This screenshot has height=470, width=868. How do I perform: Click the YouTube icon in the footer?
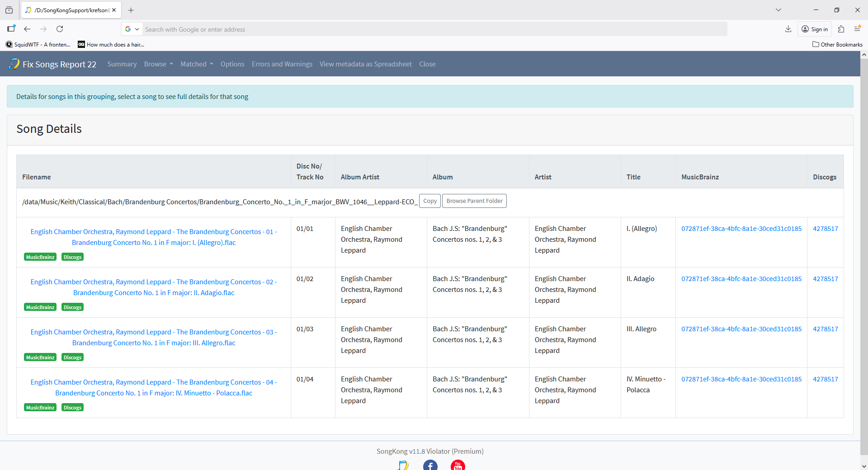click(x=458, y=465)
